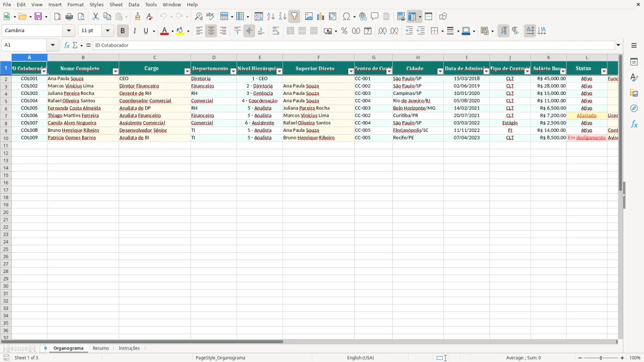This screenshot has height=362, width=644.
Task: Open the Sort dialog icon
Action: tap(259, 17)
